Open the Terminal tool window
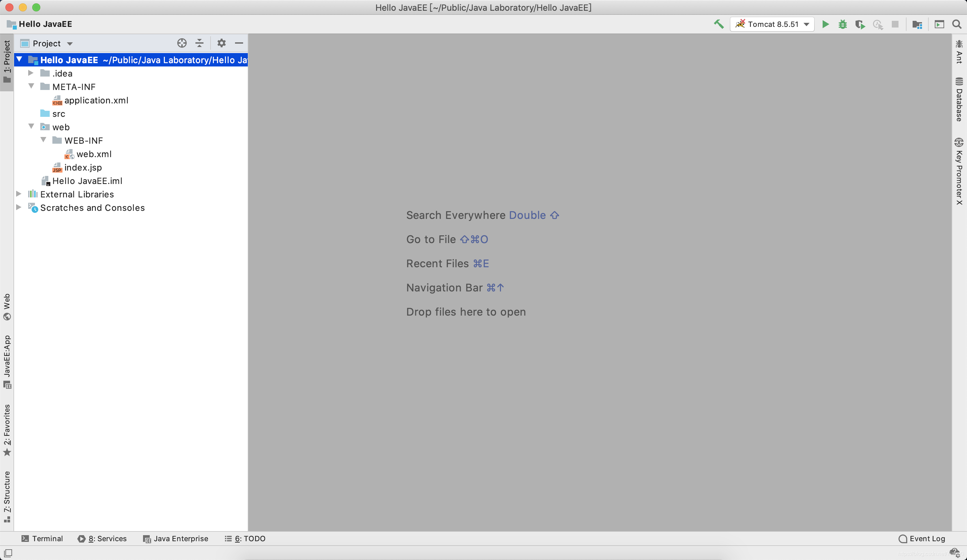Image resolution: width=967 pixels, height=560 pixels. [42, 538]
